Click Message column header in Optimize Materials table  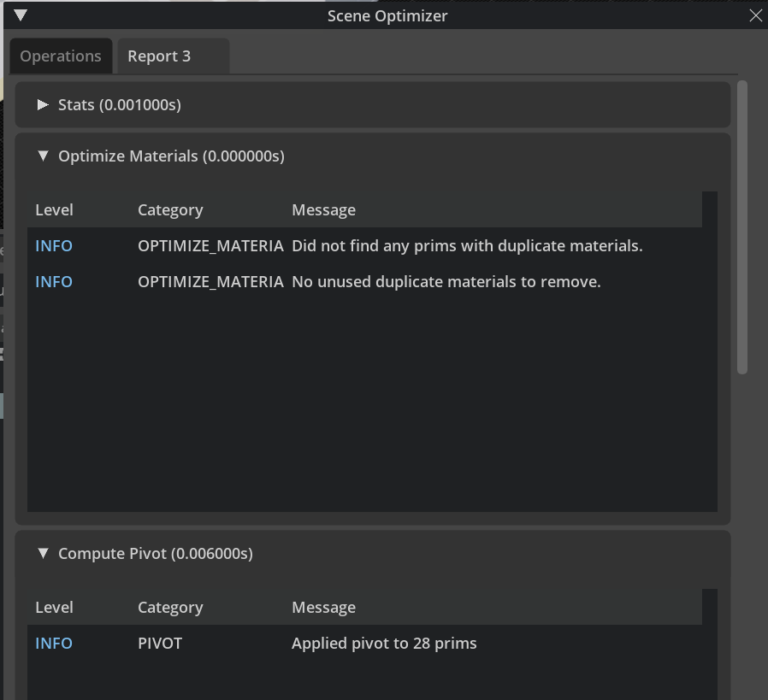click(x=323, y=210)
